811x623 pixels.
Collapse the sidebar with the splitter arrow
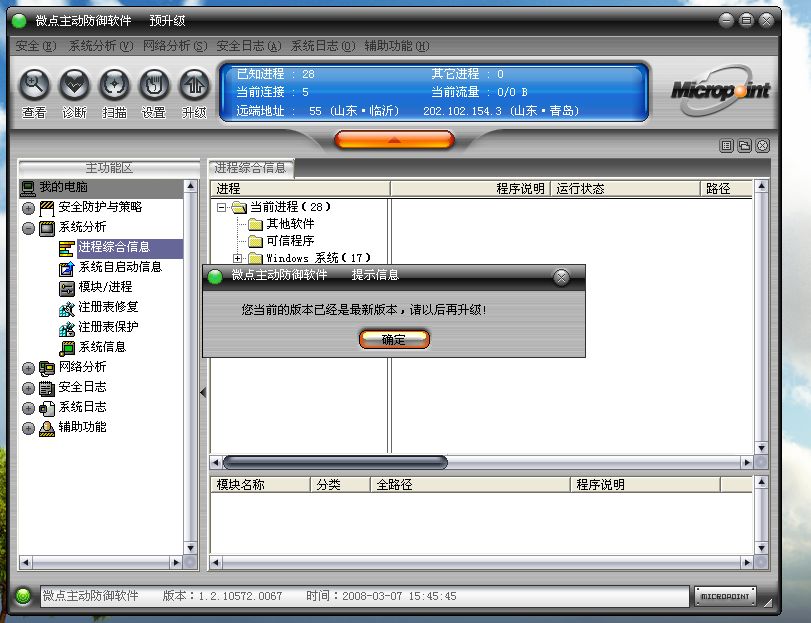(203, 392)
